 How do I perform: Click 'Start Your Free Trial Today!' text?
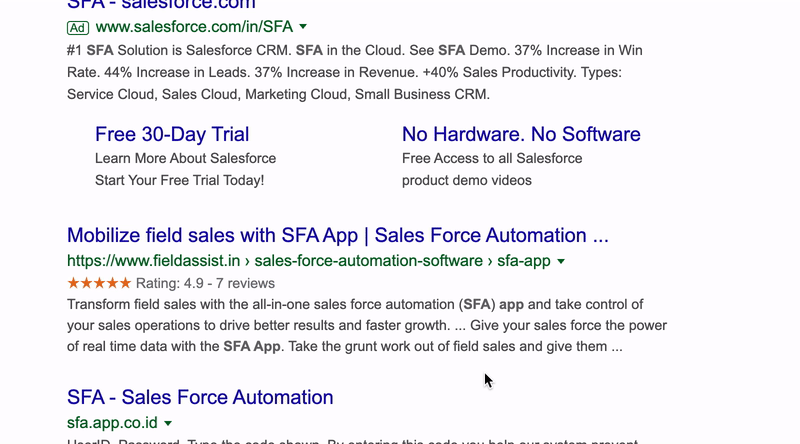(x=180, y=180)
